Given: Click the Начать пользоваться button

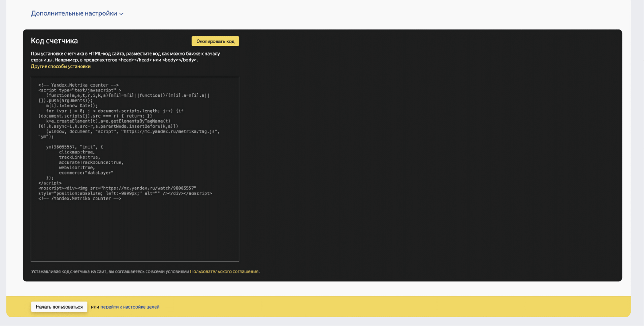Looking at the screenshot, I should 59,307.
